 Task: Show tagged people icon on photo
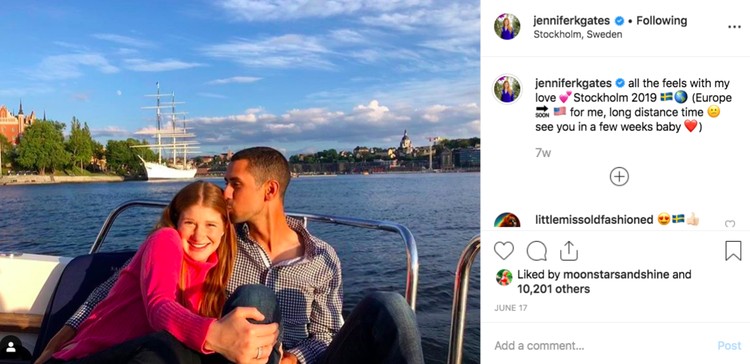[x=11, y=348]
